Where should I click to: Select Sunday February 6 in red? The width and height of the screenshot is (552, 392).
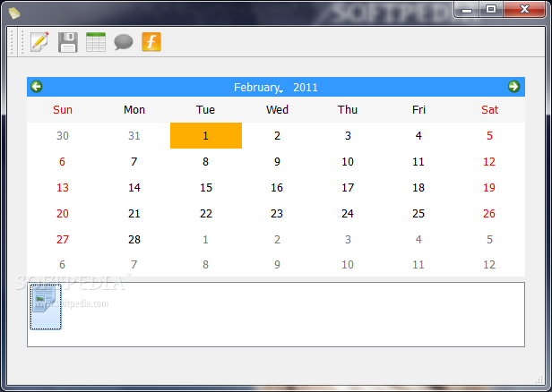tap(63, 161)
